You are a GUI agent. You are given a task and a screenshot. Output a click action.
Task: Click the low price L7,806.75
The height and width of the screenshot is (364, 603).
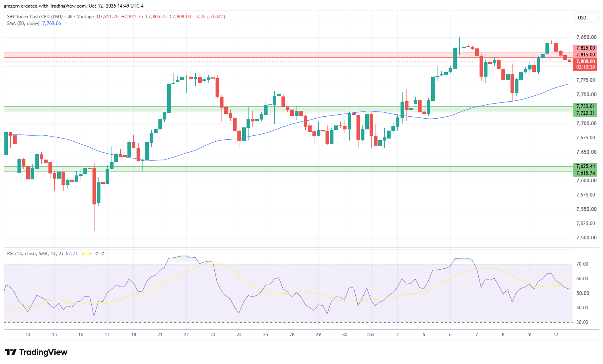pyautogui.click(x=156, y=17)
